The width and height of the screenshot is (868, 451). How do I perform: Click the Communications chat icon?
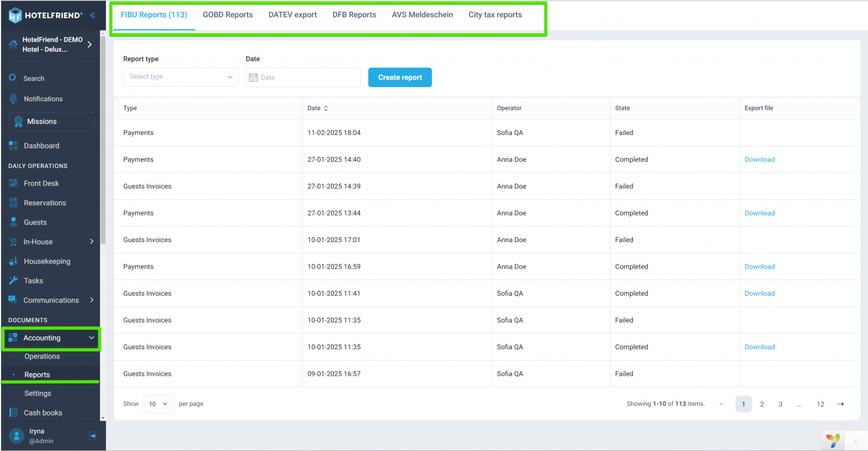click(x=13, y=300)
